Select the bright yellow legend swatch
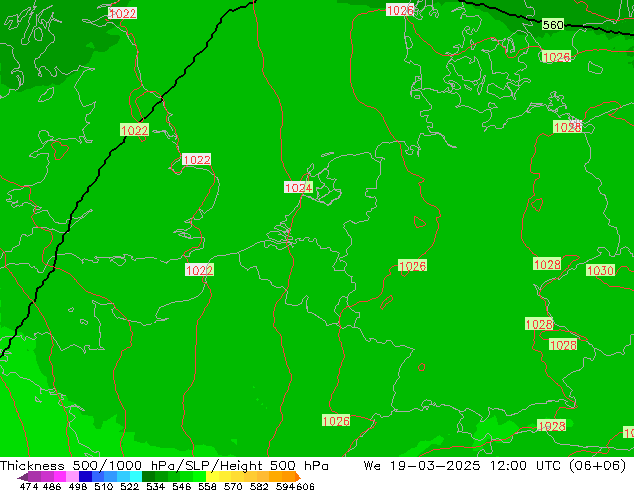The height and width of the screenshot is (490, 634). (212, 476)
